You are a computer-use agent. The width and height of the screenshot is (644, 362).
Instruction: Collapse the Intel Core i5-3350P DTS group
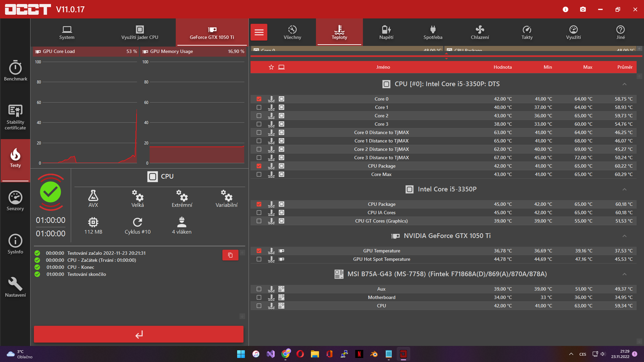tap(624, 84)
